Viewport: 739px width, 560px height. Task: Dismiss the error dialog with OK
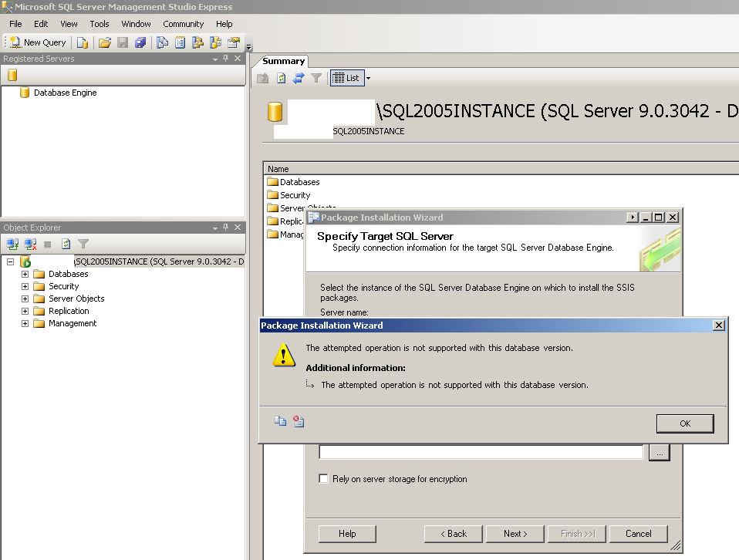pos(684,423)
